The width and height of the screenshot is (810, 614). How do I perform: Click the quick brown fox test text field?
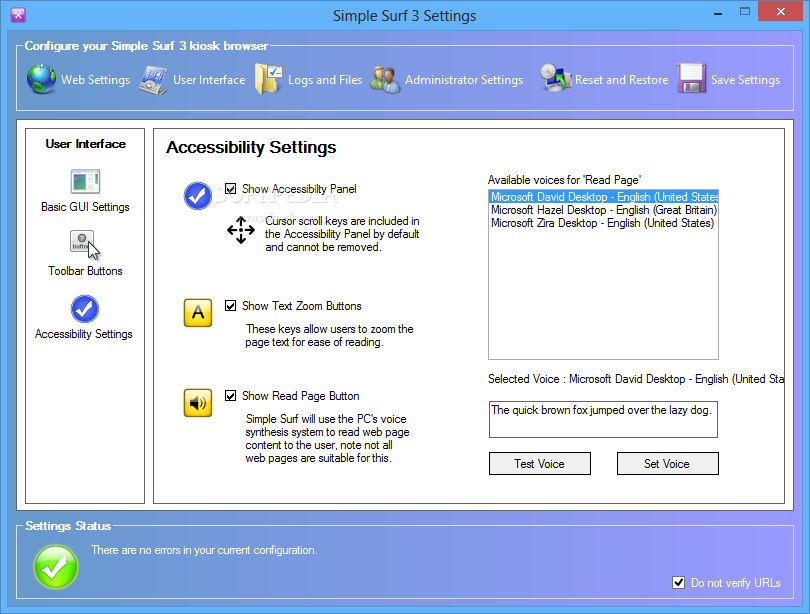point(603,419)
